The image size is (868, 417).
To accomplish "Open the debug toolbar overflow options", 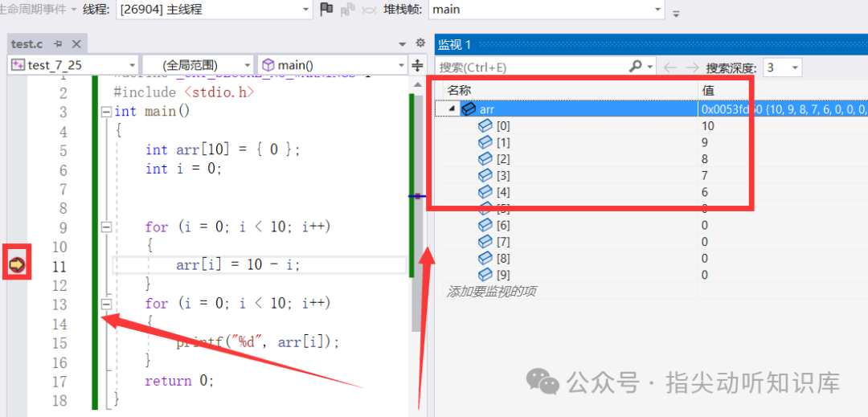I will (675, 14).
